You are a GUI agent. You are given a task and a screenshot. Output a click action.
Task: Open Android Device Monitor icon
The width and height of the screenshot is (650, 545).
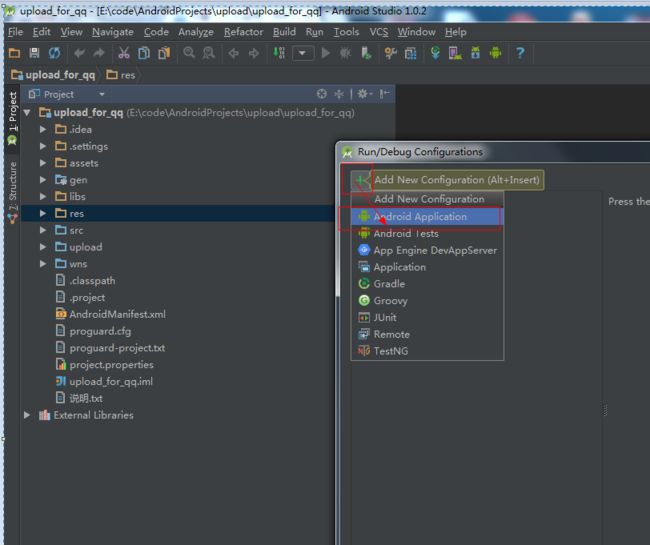[495, 53]
